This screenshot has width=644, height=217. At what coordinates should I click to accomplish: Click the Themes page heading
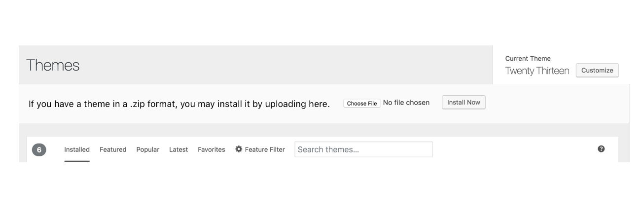point(53,65)
